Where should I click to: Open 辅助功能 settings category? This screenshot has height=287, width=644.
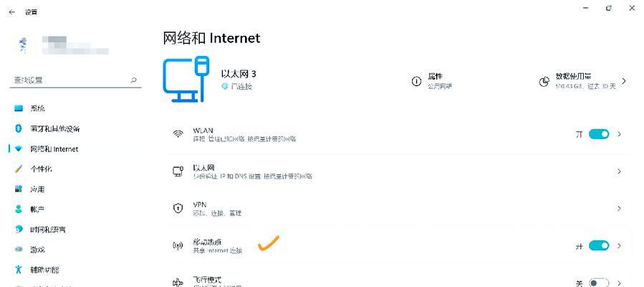point(75,269)
